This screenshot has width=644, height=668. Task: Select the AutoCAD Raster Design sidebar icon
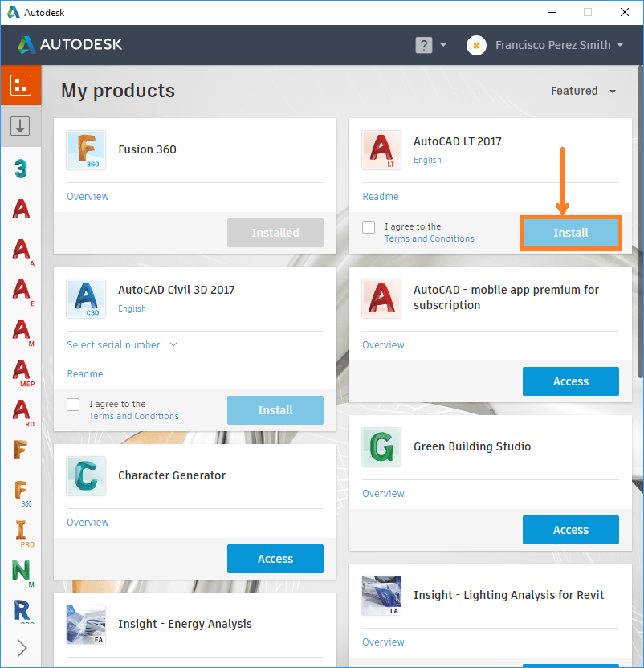pos(23,412)
